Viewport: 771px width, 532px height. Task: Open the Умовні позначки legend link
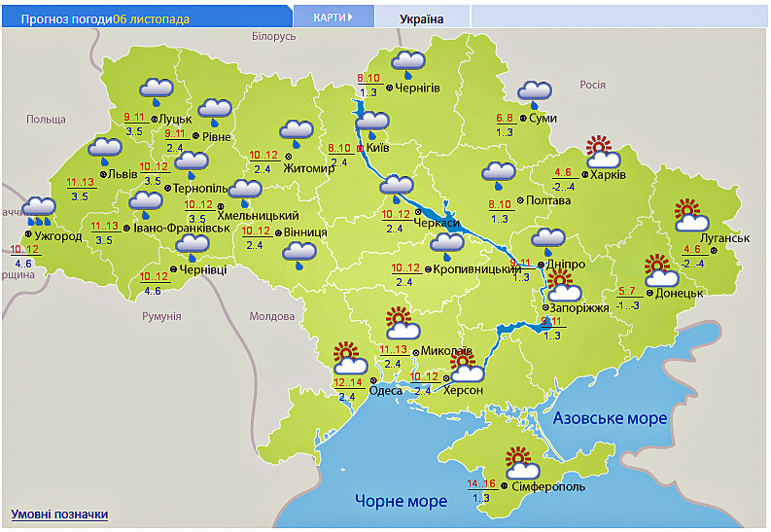point(59,514)
